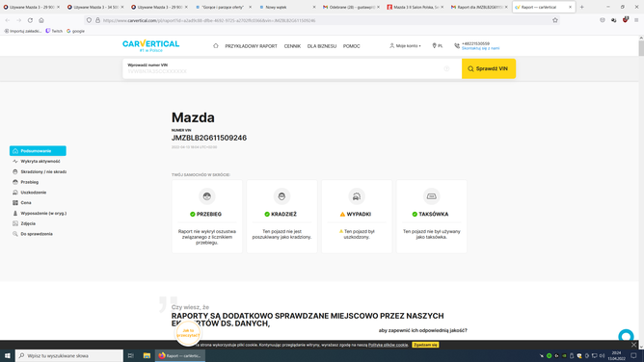
Task: Click the Windows taskbar search box
Action: tap(69, 355)
